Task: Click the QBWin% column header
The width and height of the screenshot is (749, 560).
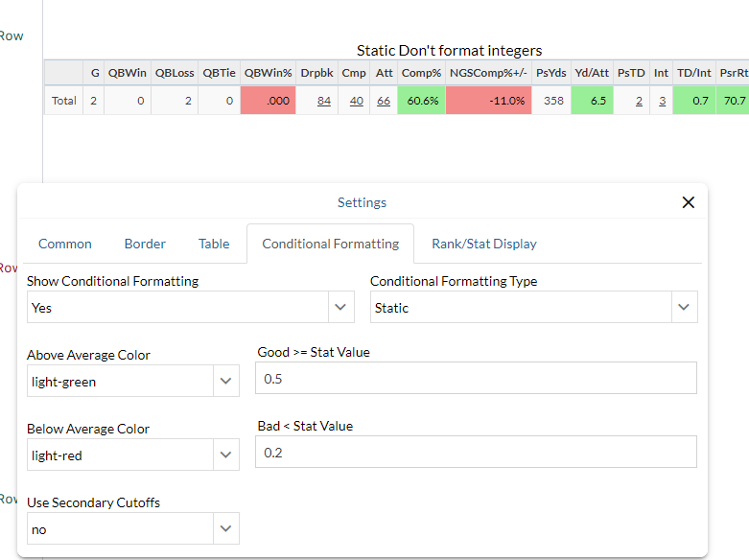Action: 268,73
